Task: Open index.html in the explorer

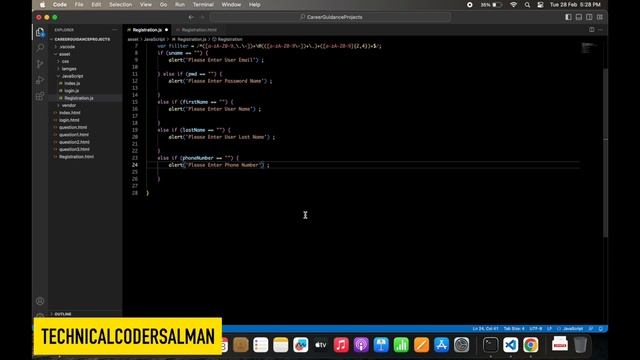Action: click(69, 113)
